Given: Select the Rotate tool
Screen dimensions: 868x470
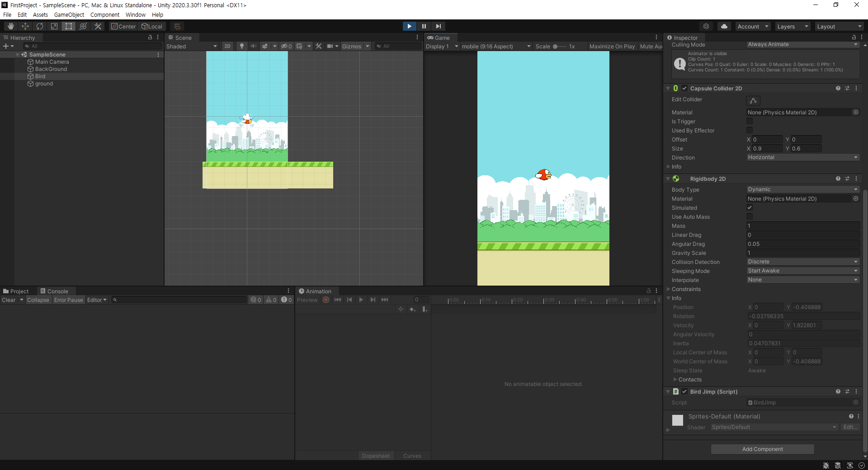Looking at the screenshot, I should click(x=40, y=26).
